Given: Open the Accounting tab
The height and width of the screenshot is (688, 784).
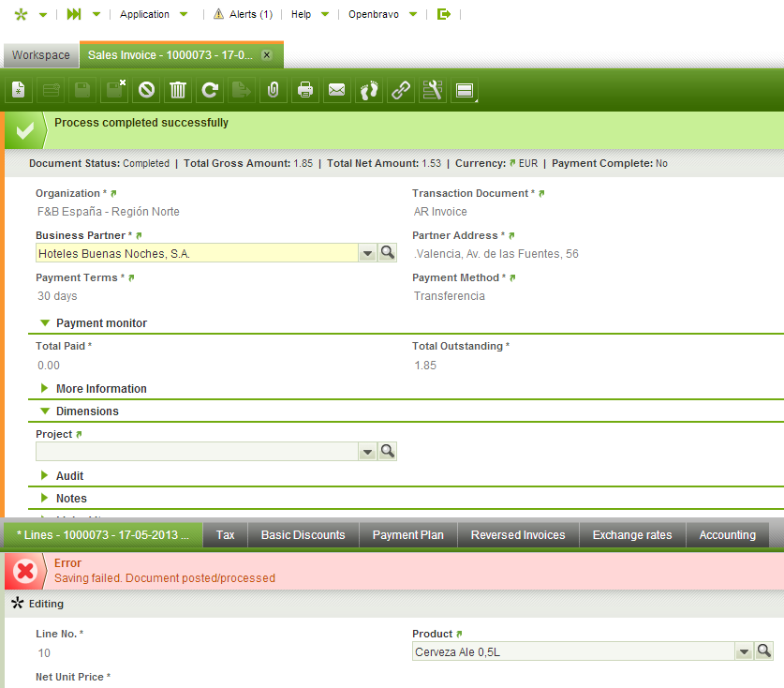Looking at the screenshot, I should 728,535.
